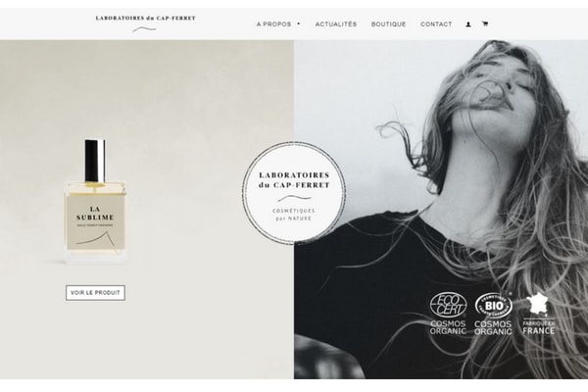This screenshot has width=588, height=392.
Task: Click the BIO Cosmos Organic badge
Action: [x=493, y=314]
